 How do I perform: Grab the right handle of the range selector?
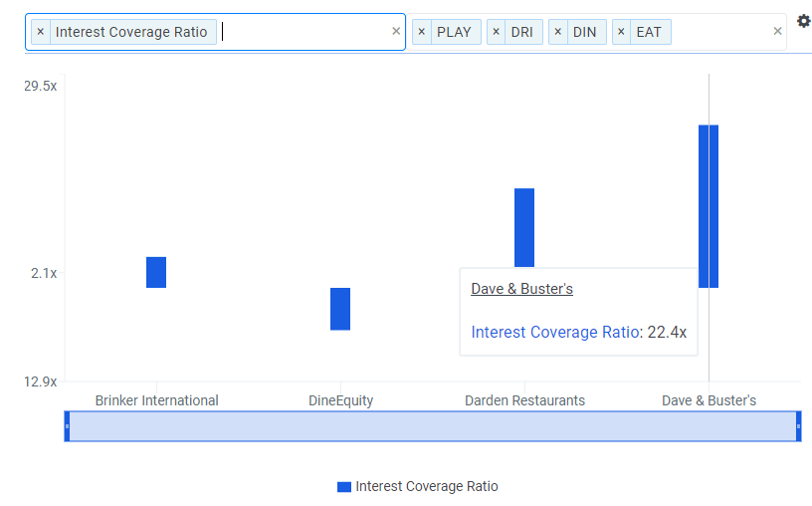(798, 426)
